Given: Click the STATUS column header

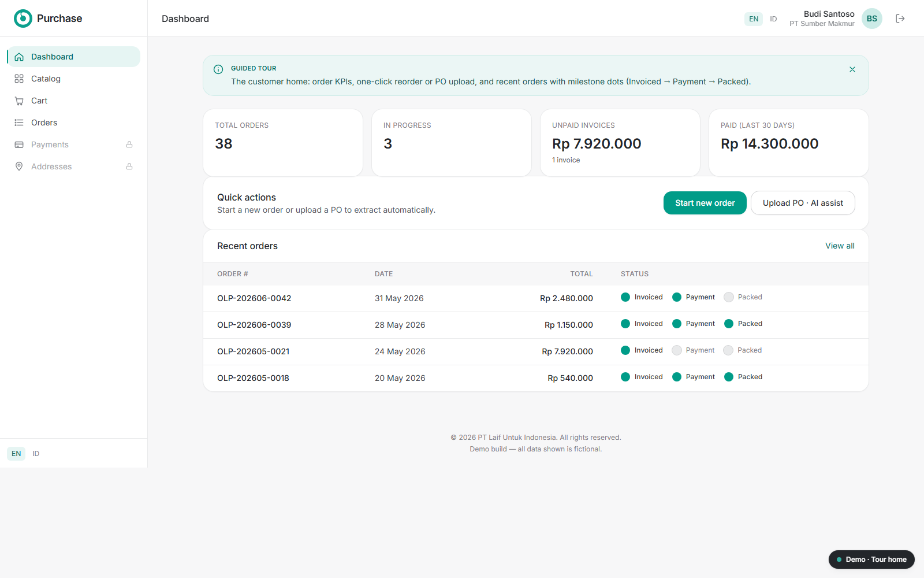Looking at the screenshot, I should pos(635,274).
